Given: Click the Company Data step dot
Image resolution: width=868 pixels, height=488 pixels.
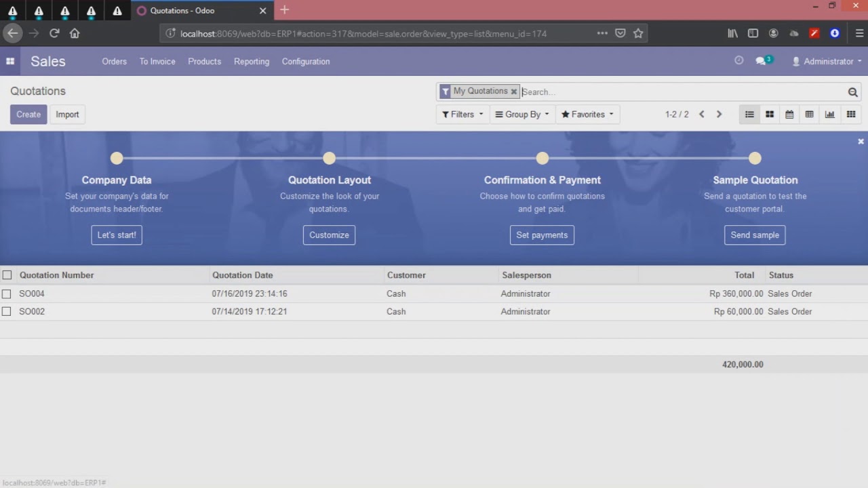Looking at the screenshot, I should (117, 158).
